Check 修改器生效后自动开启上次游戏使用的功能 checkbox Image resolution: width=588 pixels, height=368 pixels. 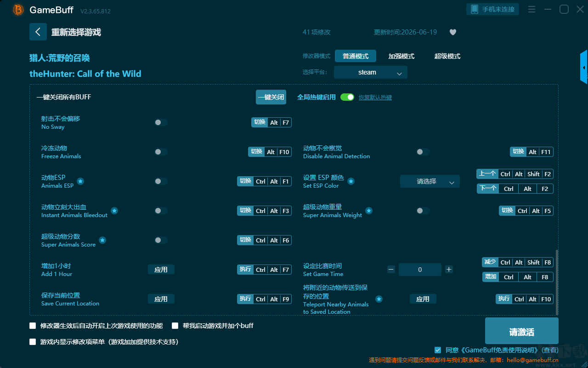pos(33,326)
